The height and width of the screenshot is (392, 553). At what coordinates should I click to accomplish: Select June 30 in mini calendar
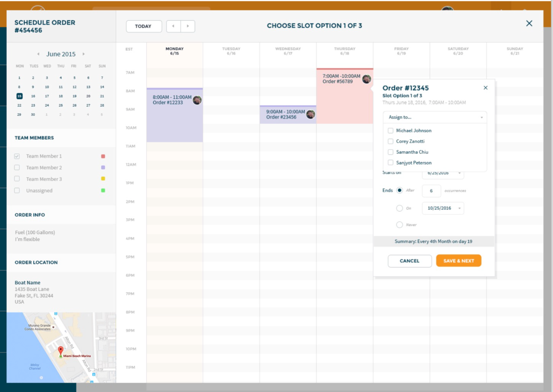tap(33, 115)
